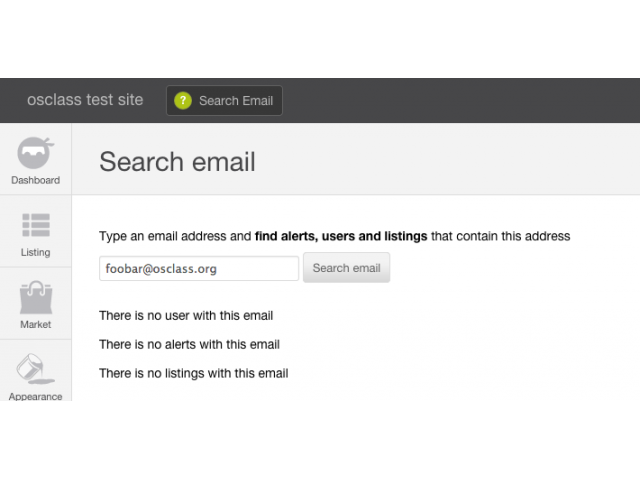Open Dashboard via the ninja icon
Viewport: 640px width, 480px height.
pos(36,153)
